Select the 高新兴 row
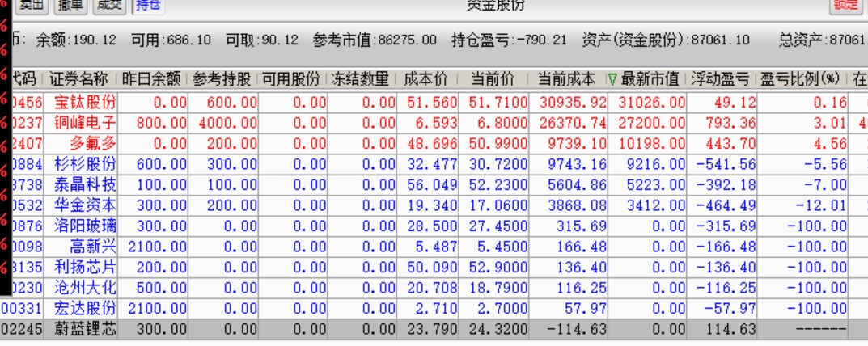Image resolution: width=868 pixels, height=346 pixels. point(434,247)
